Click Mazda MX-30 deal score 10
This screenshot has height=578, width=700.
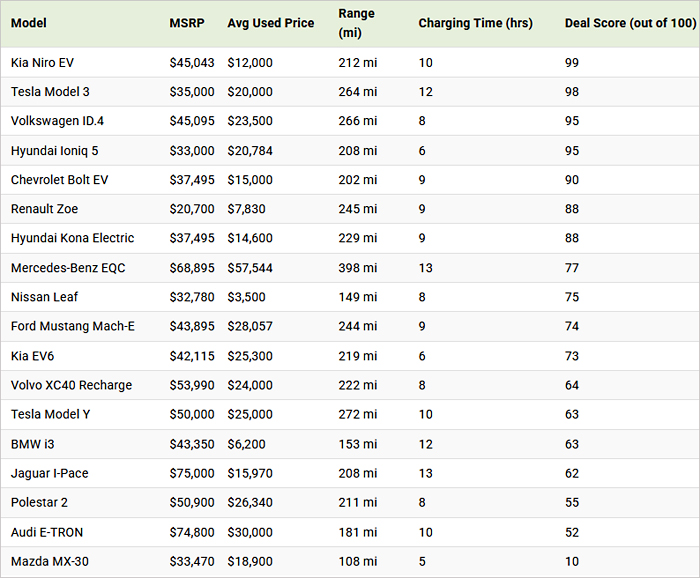[x=572, y=561]
